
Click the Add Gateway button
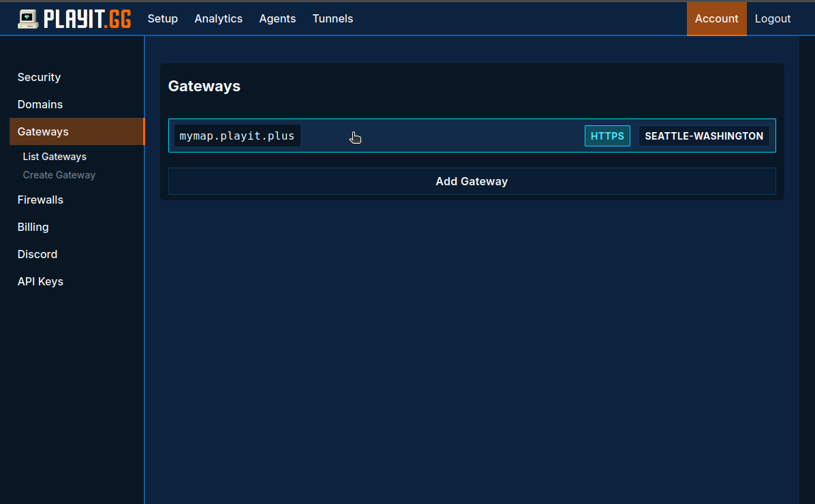pos(472,181)
